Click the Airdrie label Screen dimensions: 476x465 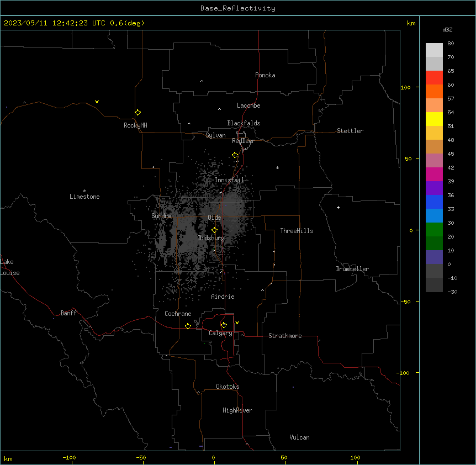pos(223,297)
